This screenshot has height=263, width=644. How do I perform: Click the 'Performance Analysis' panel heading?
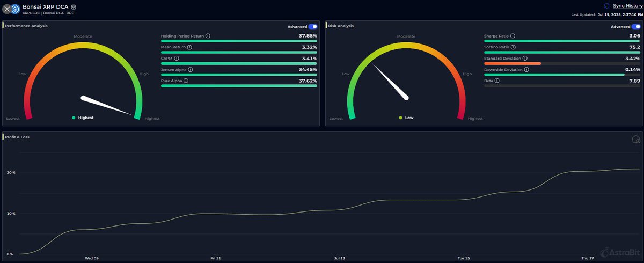(x=26, y=25)
